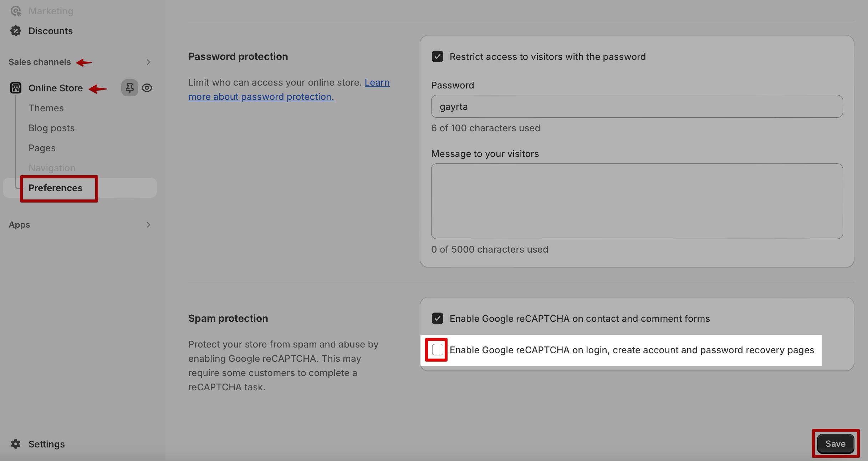Viewport: 868px width, 461px height.
Task: Click the Save button
Action: click(836, 444)
